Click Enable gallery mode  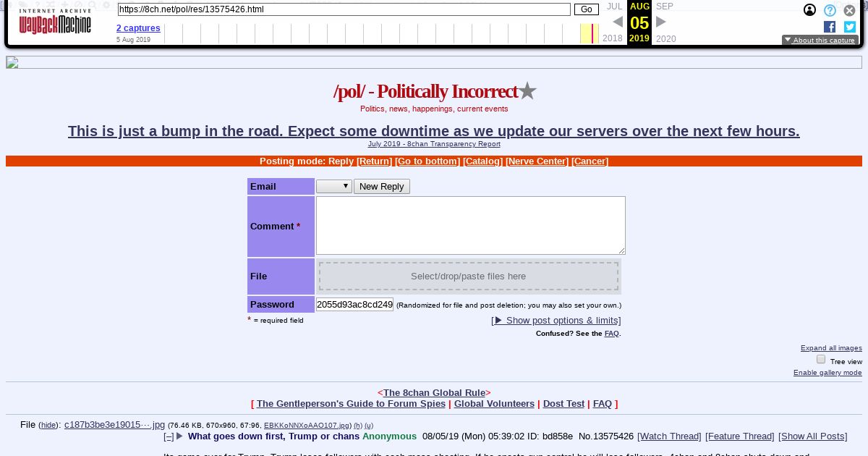(827, 373)
